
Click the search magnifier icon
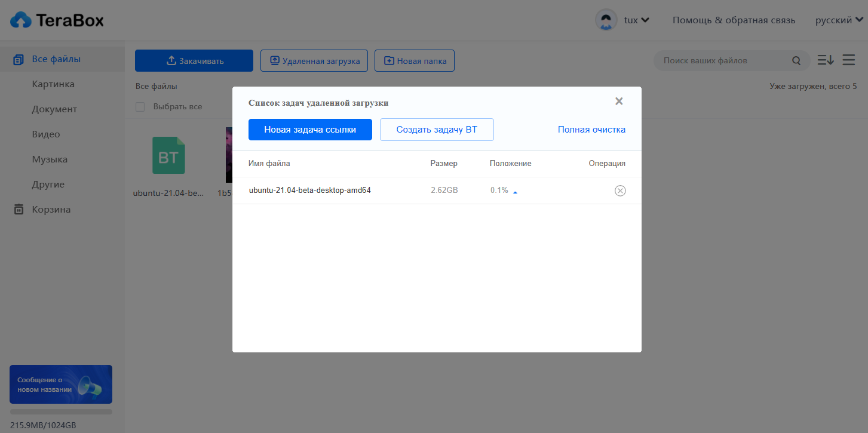pyautogui.click(x=796, y=60)
